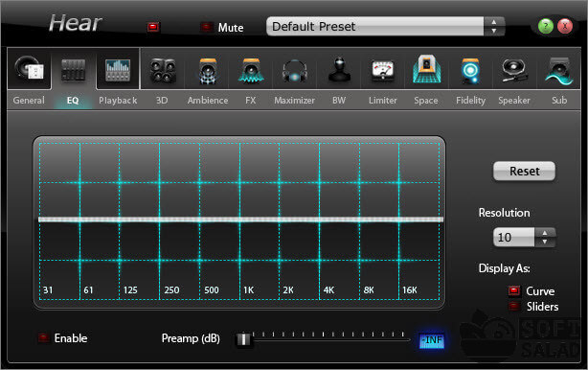
Task: Click the green help question-mark button
Action: (545, 26)
